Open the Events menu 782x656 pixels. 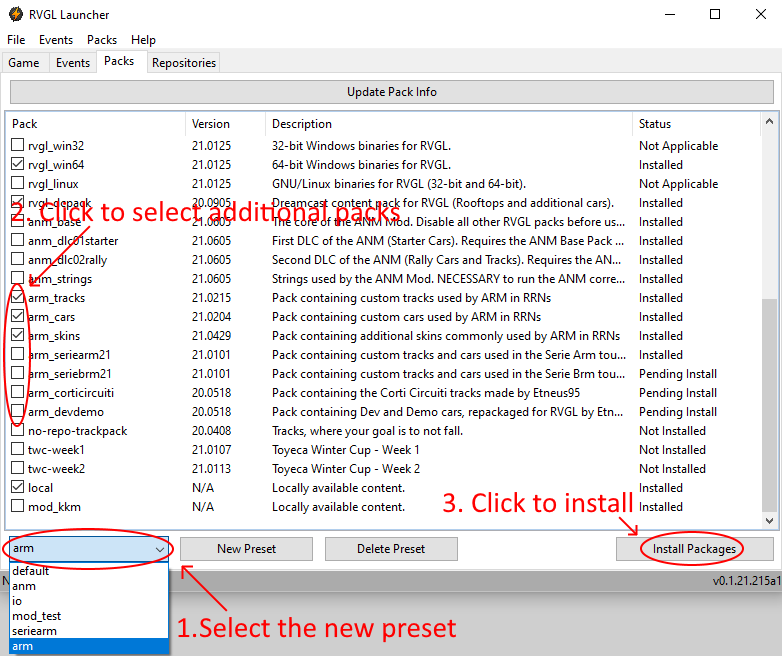coord(56,40)
